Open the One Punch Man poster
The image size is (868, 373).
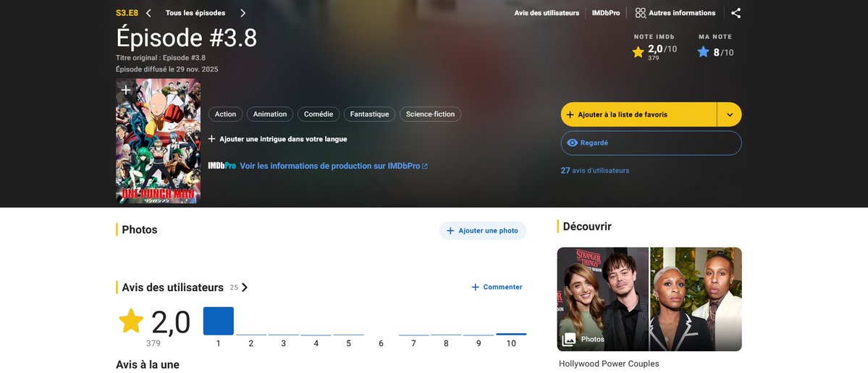pyautogui.click(x=158, y=141)
